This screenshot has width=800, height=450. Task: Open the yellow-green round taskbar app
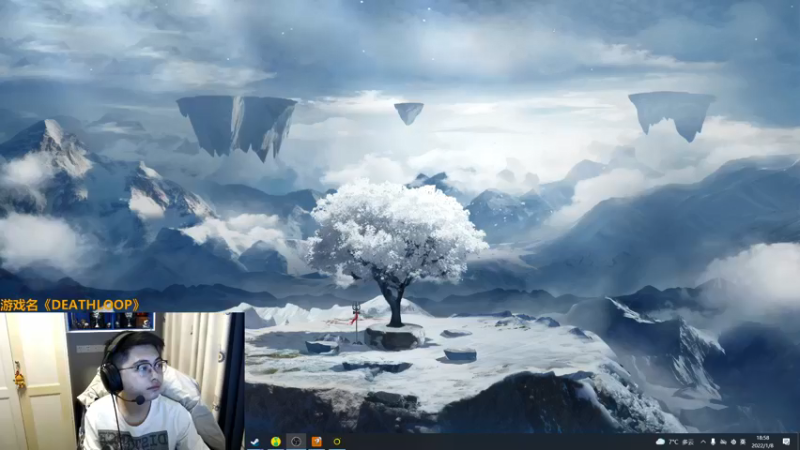pos(276,442)
